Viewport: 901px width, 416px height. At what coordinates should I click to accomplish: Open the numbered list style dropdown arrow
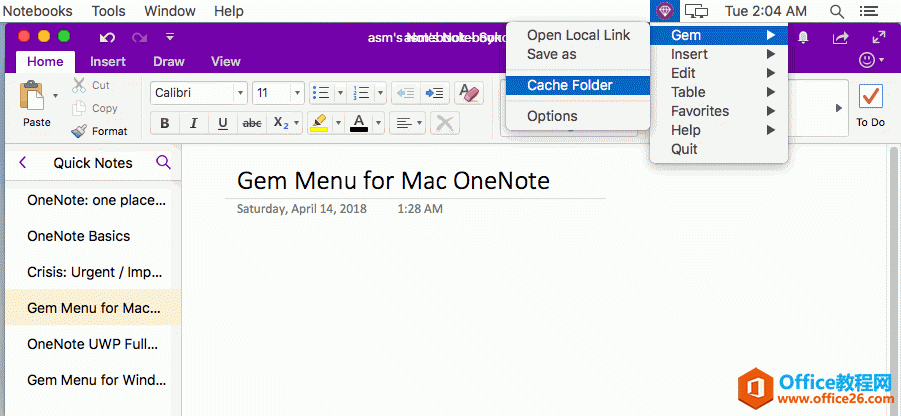click(x=380, y=93)
